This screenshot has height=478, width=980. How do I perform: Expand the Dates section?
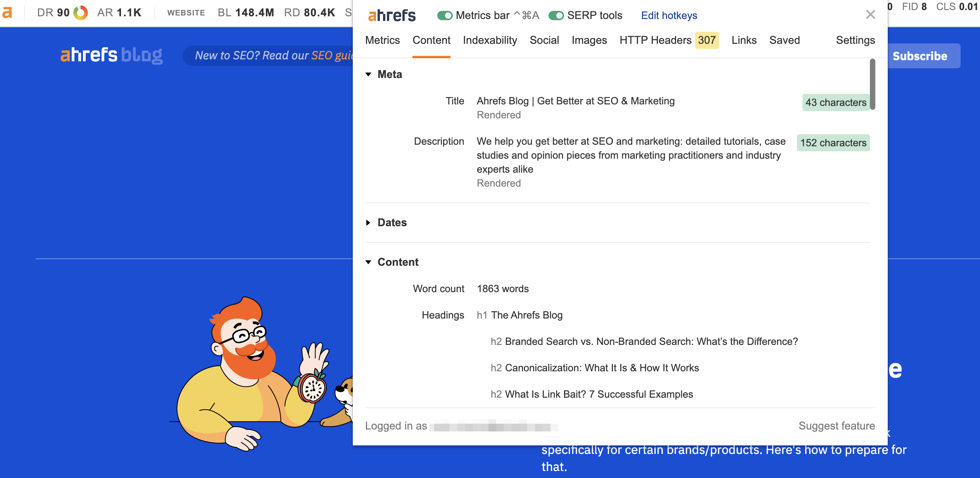[x=386, y=223]
